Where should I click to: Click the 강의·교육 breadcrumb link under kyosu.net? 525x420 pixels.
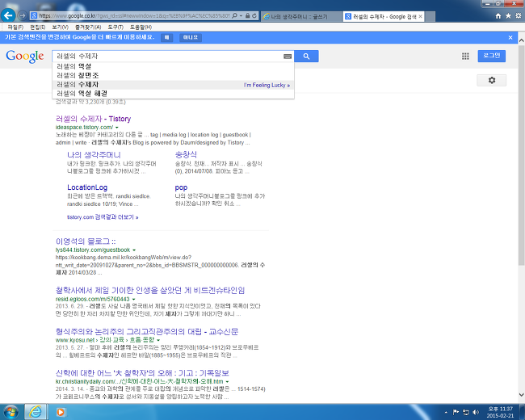(112, 340)
